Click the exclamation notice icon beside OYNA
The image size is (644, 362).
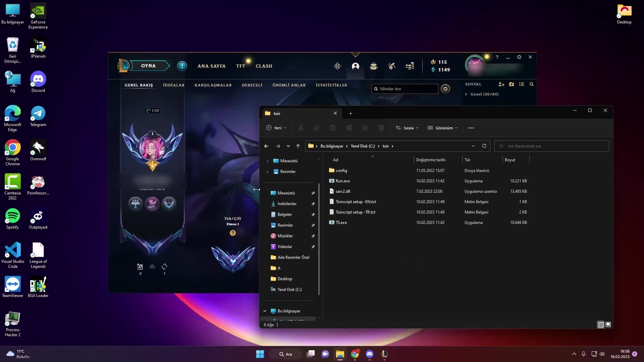click(182, 66)
